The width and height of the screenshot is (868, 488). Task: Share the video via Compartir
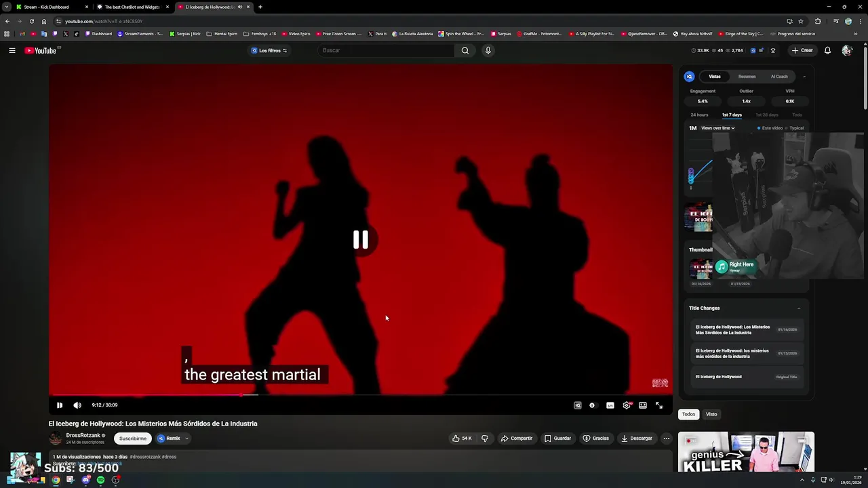[517, 439]
